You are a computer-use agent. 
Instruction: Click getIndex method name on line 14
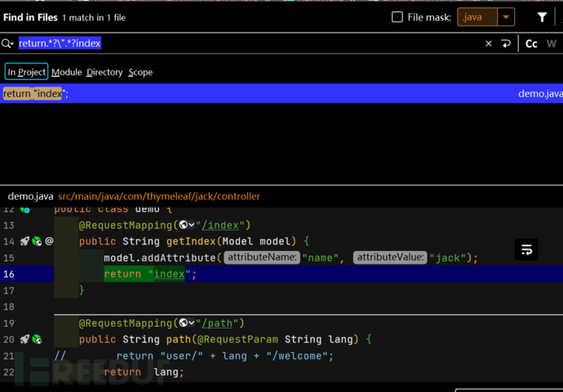pos(191,241)
